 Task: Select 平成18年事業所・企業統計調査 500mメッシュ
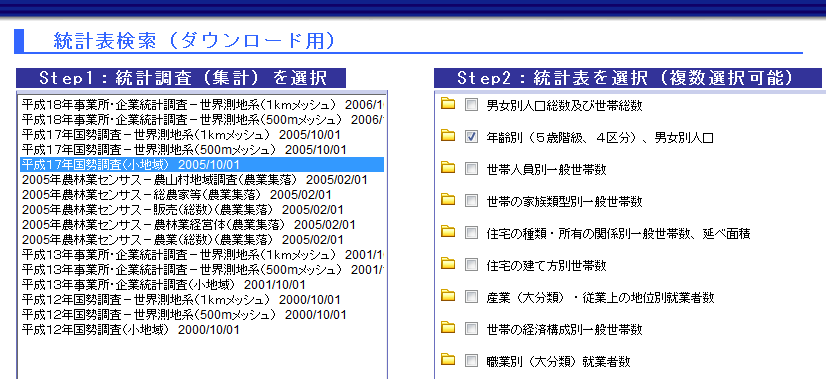tap(202, 120)
